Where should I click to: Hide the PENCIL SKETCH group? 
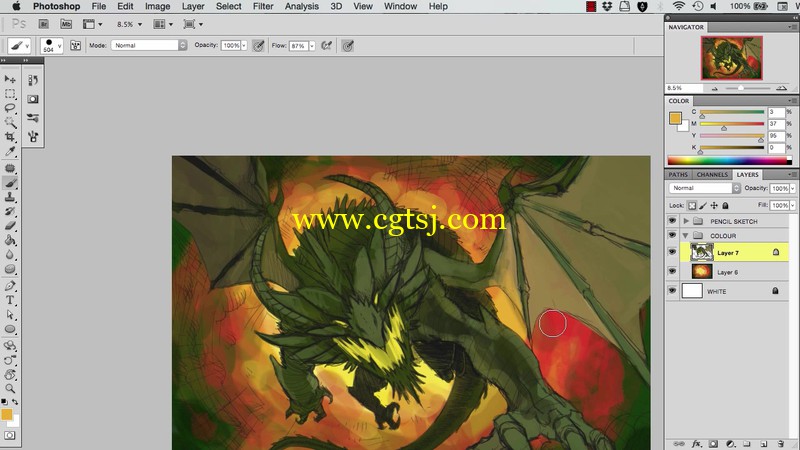pyautogui.click(x=672, y=221)
